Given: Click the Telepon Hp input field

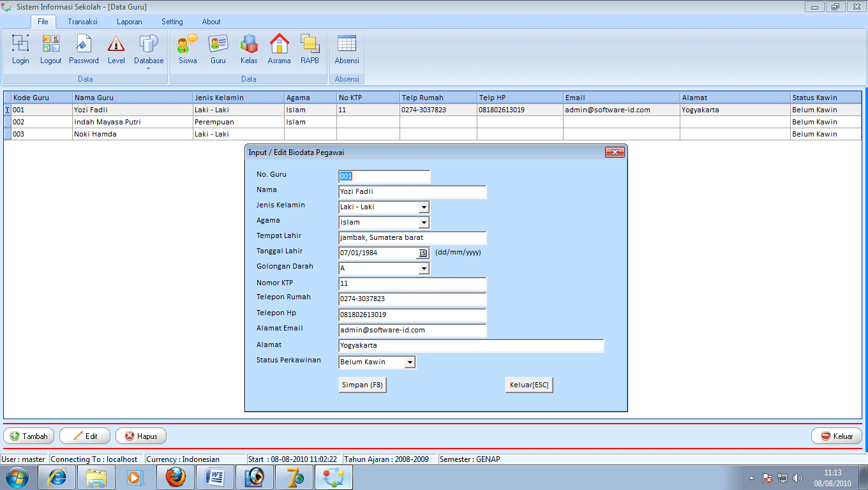Looking at the screenshot, I should [x=412, y=315].
